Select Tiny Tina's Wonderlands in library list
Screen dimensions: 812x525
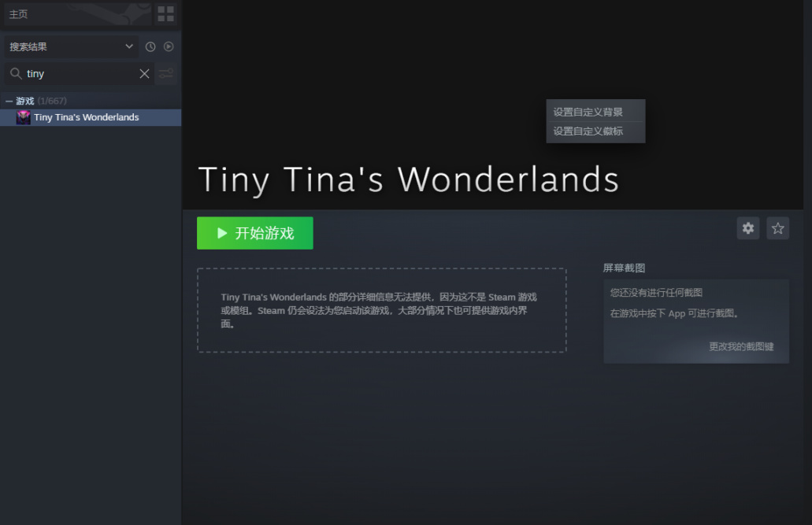(x=91, y=117)
